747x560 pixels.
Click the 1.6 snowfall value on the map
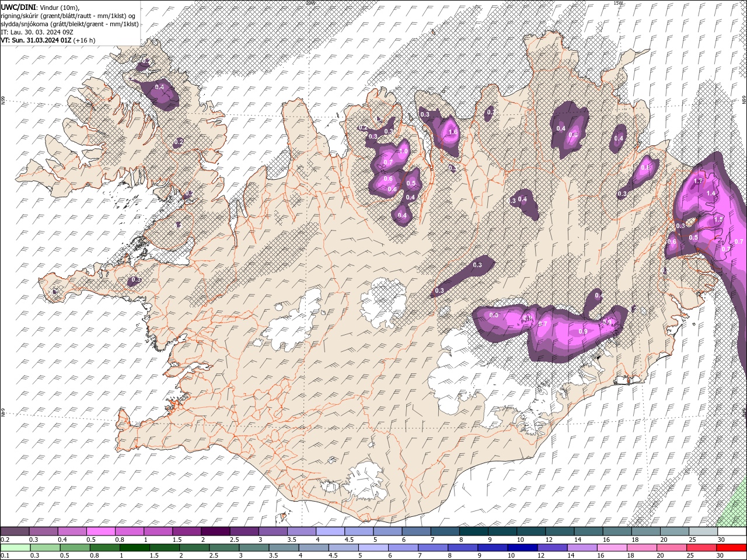(x=452, y=132)
